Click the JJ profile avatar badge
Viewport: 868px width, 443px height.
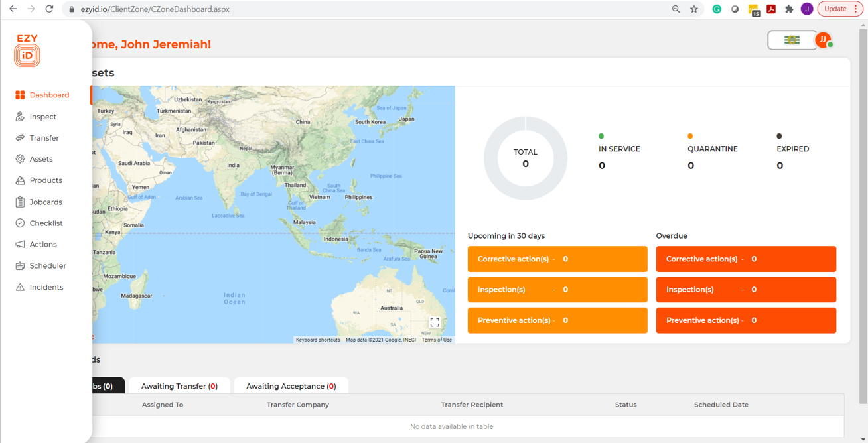coord(823,40)
